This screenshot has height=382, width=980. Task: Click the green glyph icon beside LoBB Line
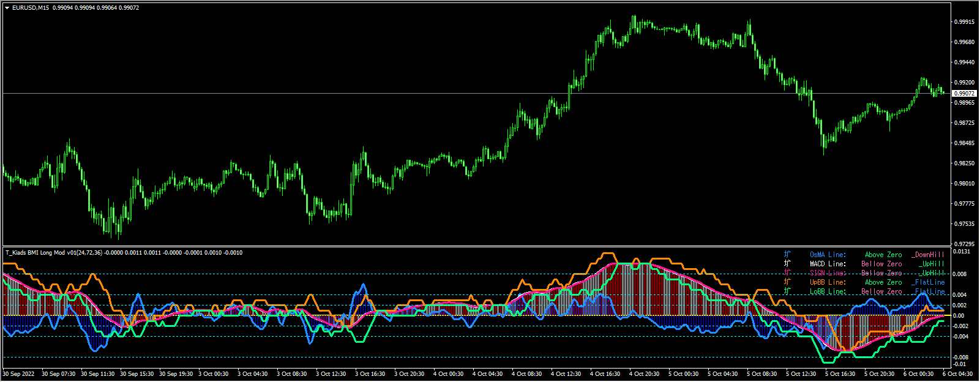point(787,291)
